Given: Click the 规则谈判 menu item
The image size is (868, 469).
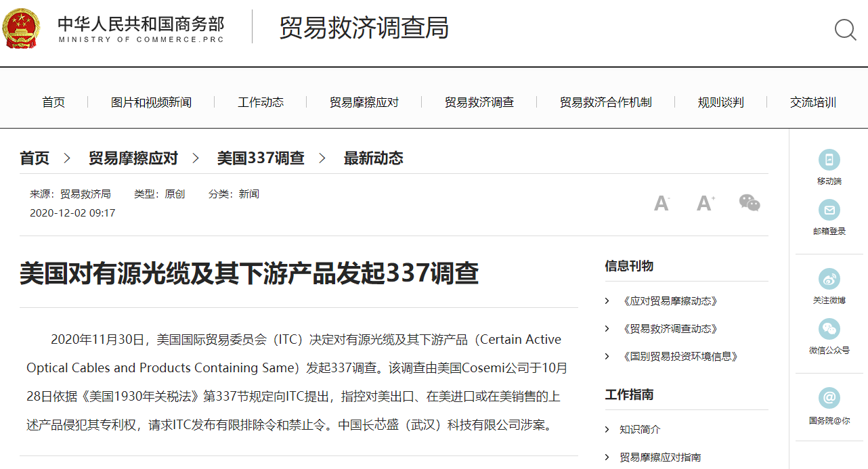Looking at the screenshot, I should pyautogui.click(x=720, y=102).
